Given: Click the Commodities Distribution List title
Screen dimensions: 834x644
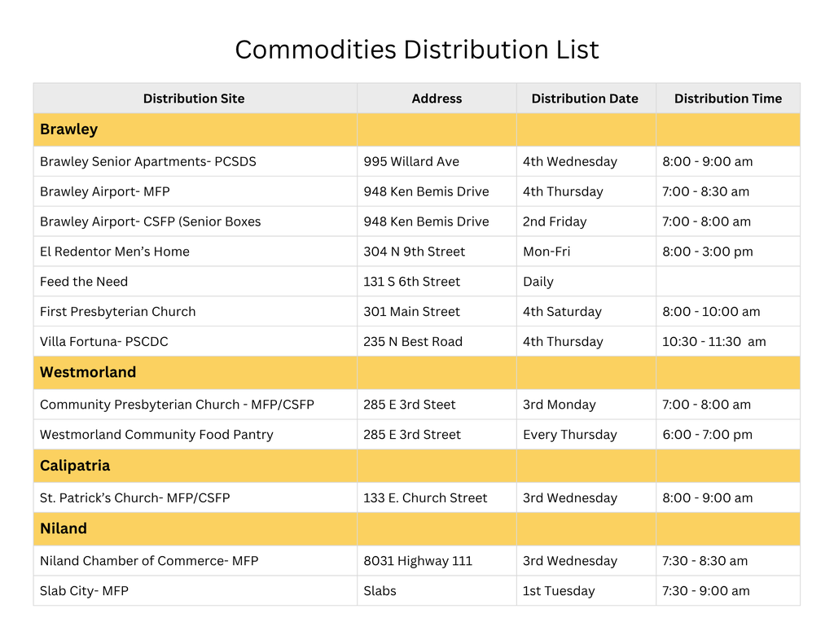Looking at the screenshot, I should click(416, 50).
